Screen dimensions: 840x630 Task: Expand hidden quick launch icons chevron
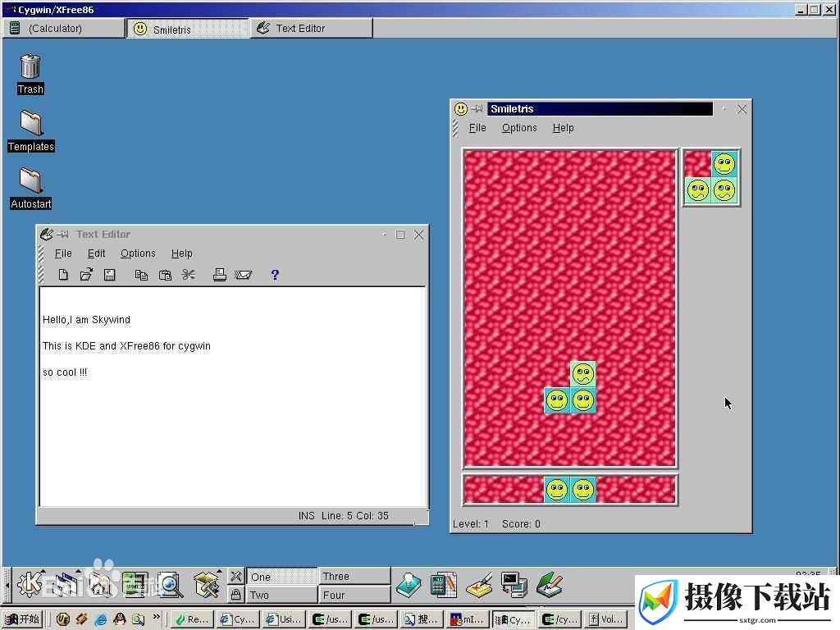pyautogui.click(x=157, y=617)
